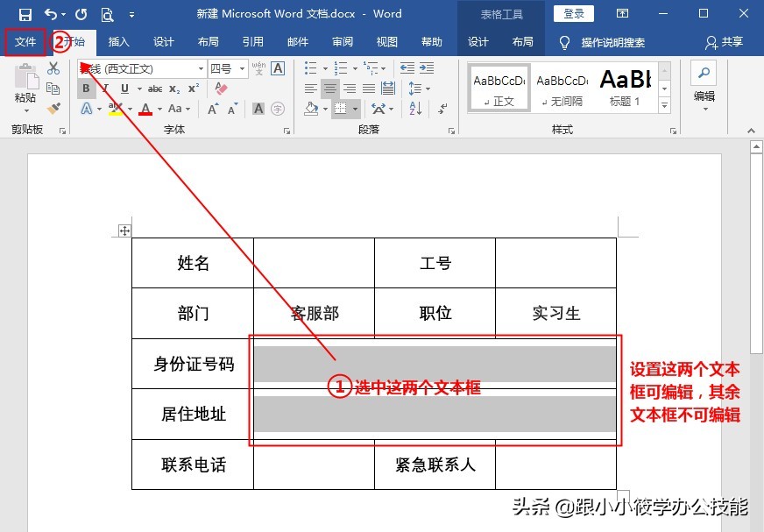Image resolution: width=764 pixels, height=532 pixels.
Task: Apply superscript formatting
Action: coord(194,86)
